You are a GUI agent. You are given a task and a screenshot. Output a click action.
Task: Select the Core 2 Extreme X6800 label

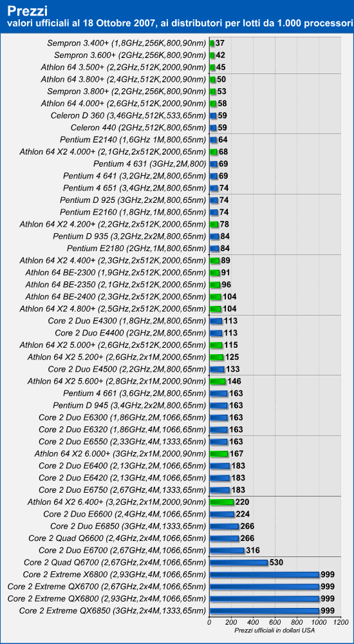coord(115,574)
